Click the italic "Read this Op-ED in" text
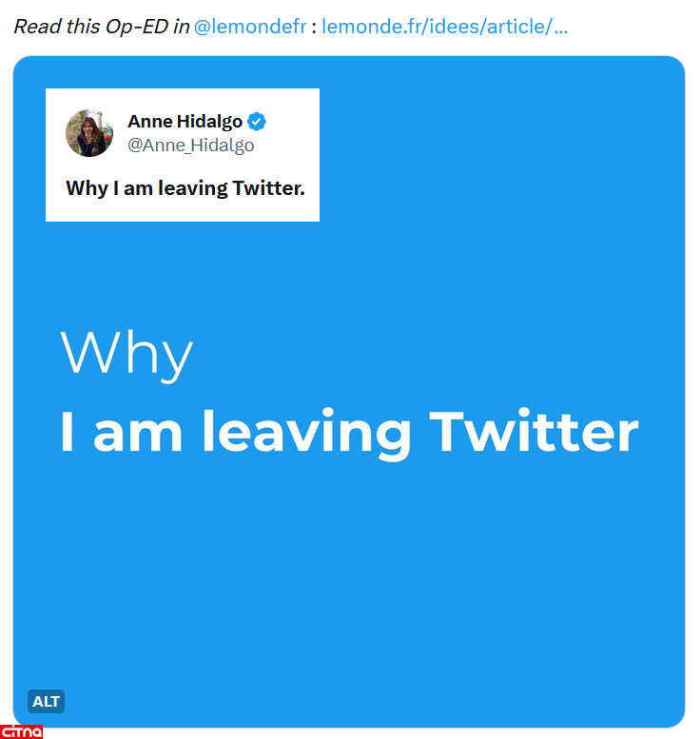Screen dimensions: 700x739 [101, 26]
